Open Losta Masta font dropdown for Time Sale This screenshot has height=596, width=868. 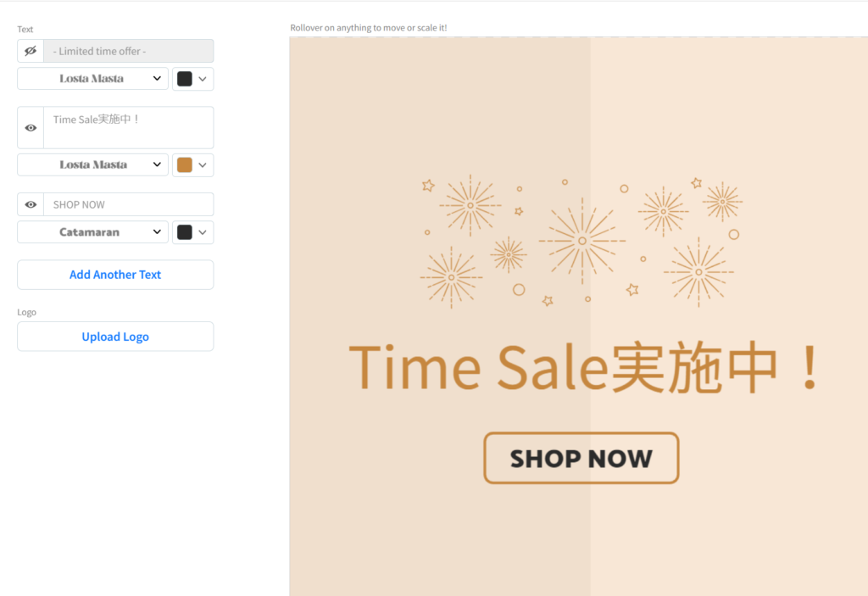[x=92, y=165]
